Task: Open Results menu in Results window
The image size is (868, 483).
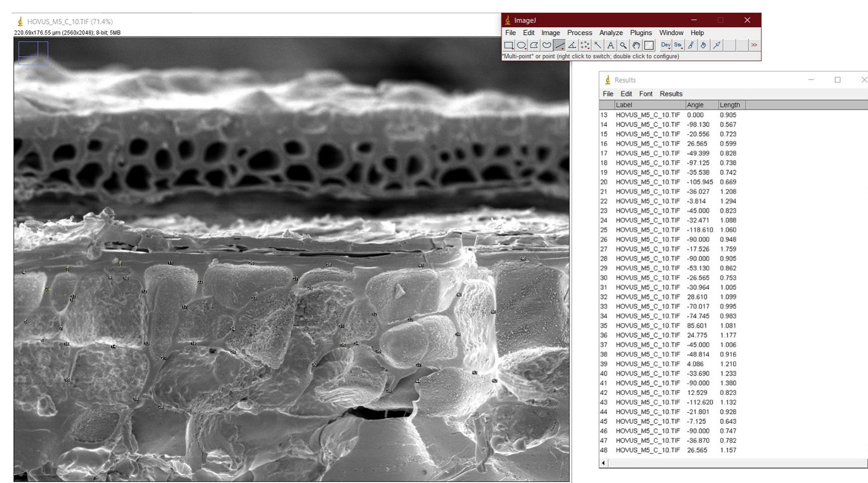Action: (x=671, y=94)
